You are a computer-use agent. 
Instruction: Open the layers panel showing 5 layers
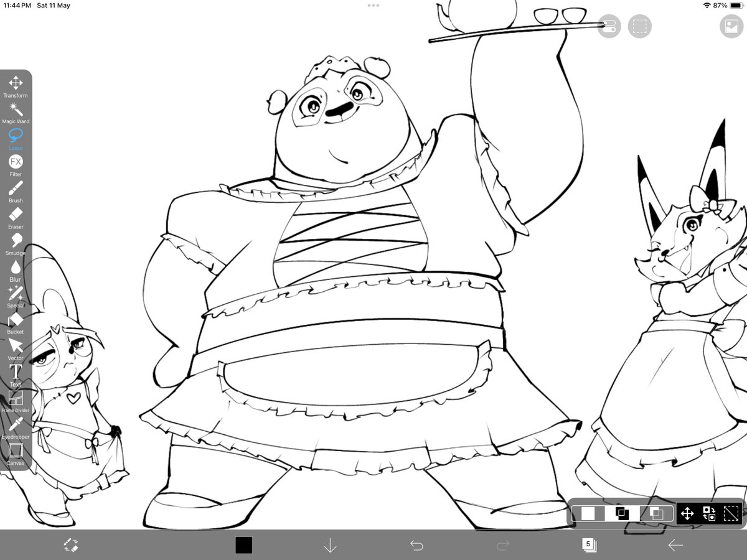point(589,545)
